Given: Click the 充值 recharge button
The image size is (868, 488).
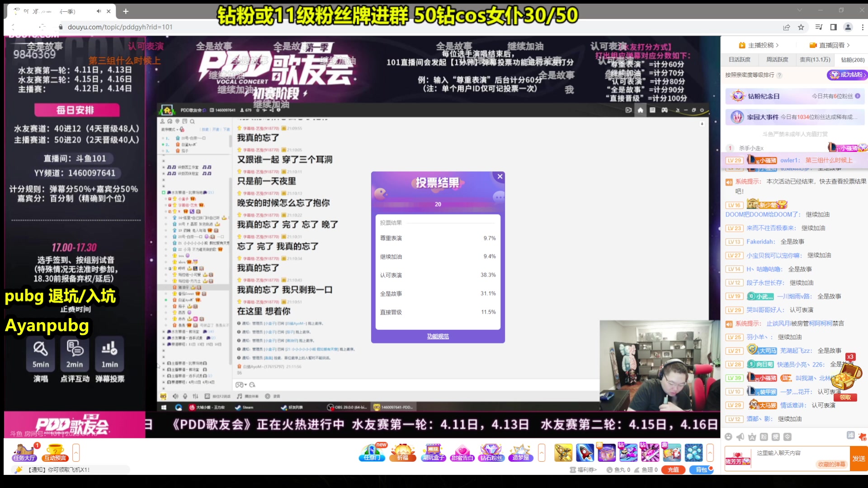Looking at the screenshot, I should pos(673,470).
